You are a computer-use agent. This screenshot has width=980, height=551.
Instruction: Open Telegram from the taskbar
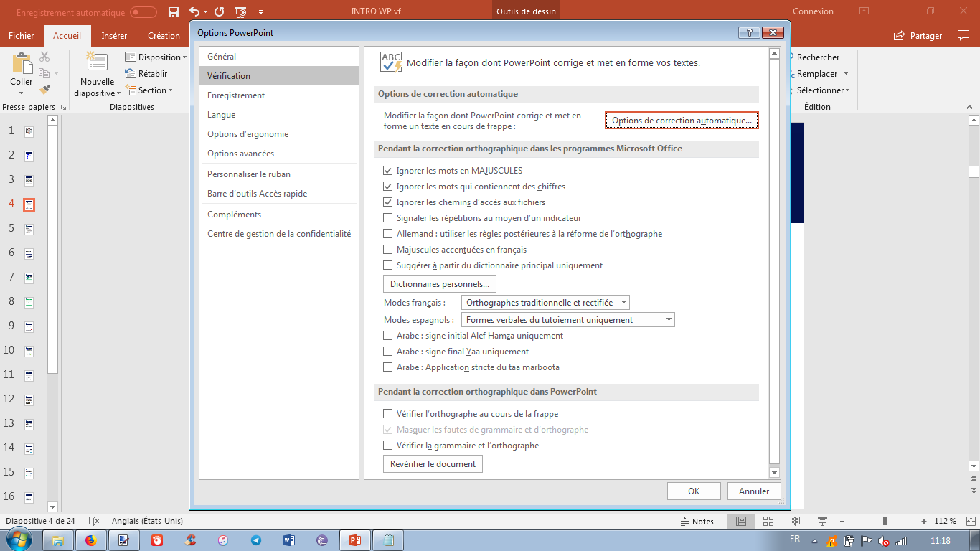click(256, 540)
